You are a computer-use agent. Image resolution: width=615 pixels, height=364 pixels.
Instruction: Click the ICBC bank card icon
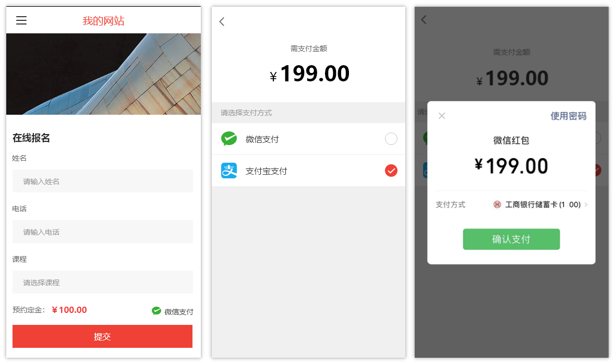click(x=497, y=204)
